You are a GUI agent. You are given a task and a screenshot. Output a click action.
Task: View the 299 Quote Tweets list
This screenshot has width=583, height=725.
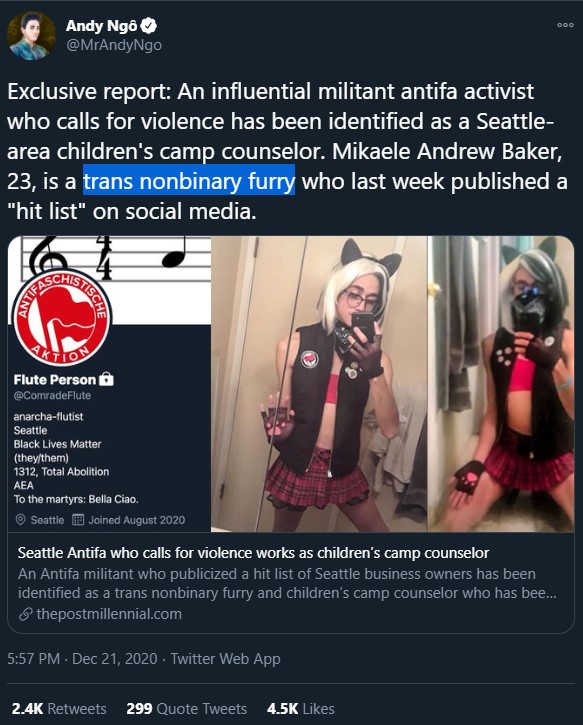(187, 709)
